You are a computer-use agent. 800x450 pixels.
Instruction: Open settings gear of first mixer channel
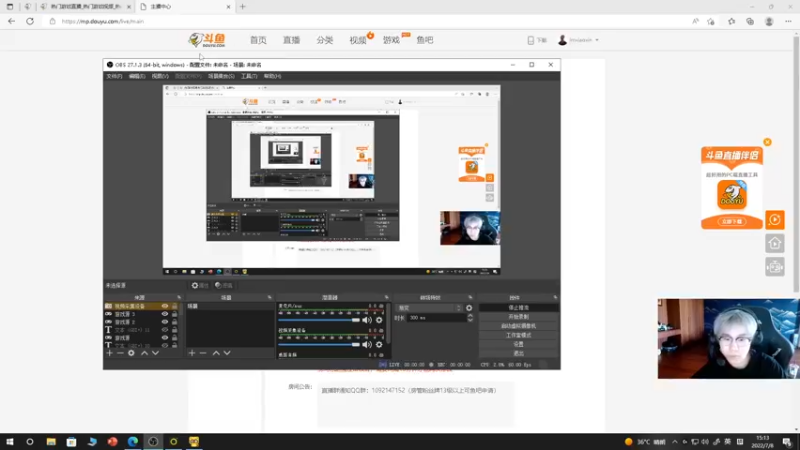click(379, 320)
